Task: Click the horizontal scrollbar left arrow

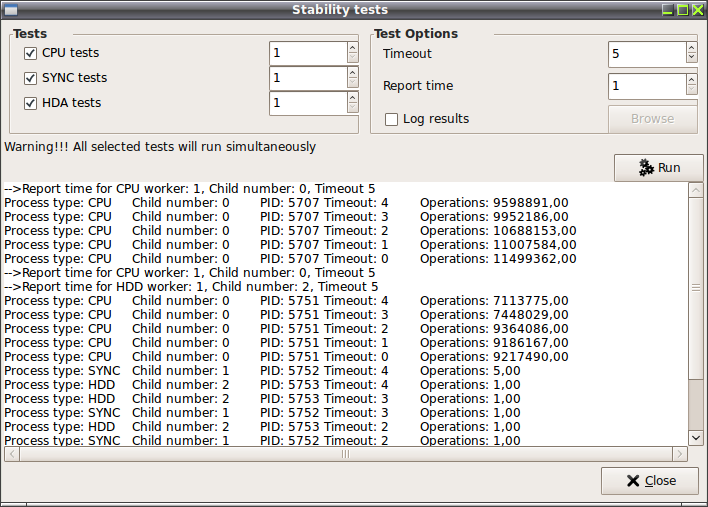Action: [x=12, y=454]
